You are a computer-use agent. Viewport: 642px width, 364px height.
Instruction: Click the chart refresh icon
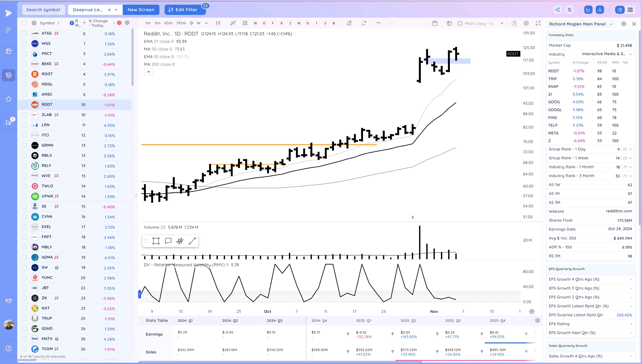[x=364, y=23]
